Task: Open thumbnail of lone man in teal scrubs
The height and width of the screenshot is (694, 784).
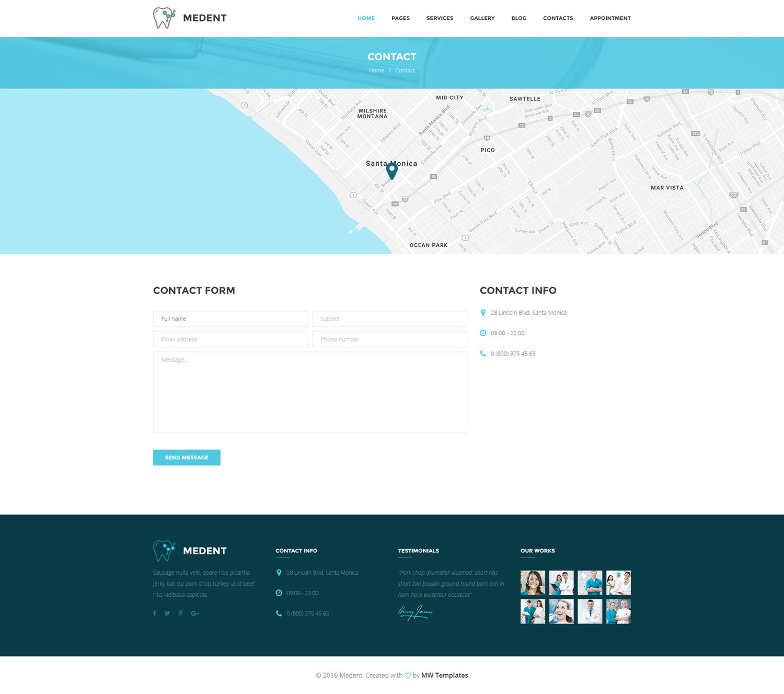Action: tap(590, 583)
